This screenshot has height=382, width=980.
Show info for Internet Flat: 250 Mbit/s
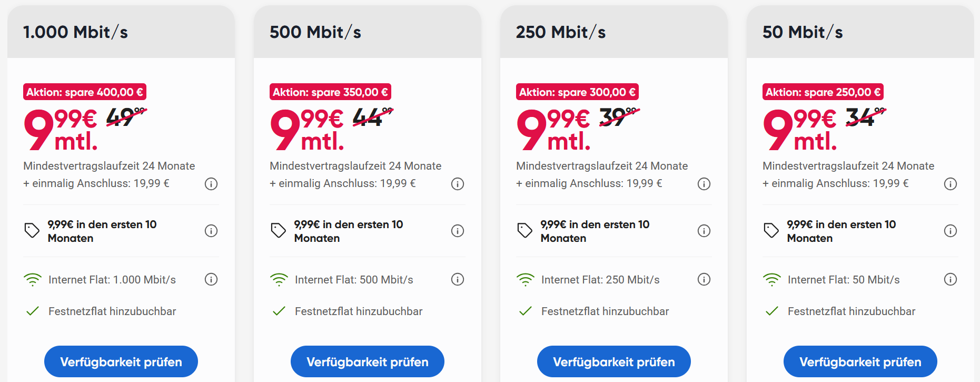click(x=704, y=279)
